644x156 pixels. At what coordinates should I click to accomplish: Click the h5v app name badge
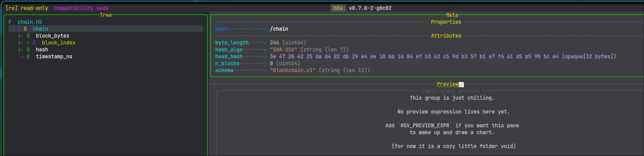(x=338, y=8)
